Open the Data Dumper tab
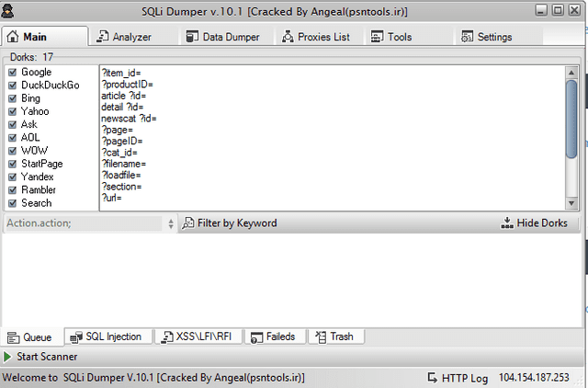The image size is (588, 388). 228,37
